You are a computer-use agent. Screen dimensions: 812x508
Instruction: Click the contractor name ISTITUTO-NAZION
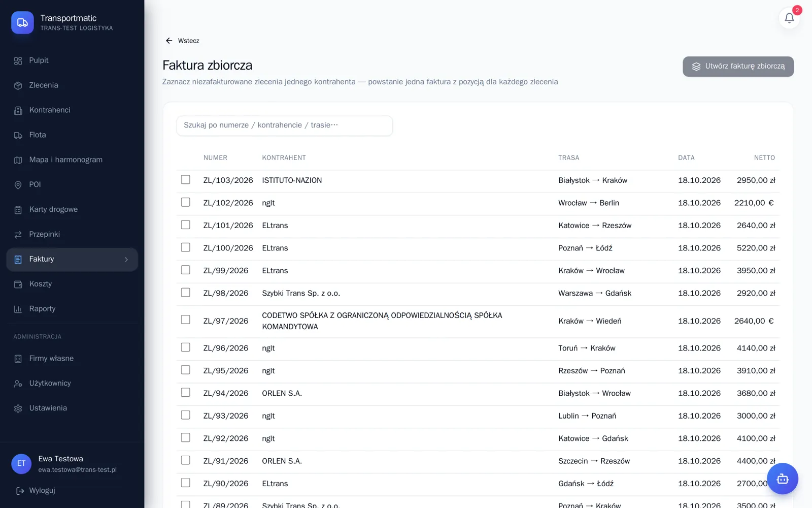[x=292, y=180]
